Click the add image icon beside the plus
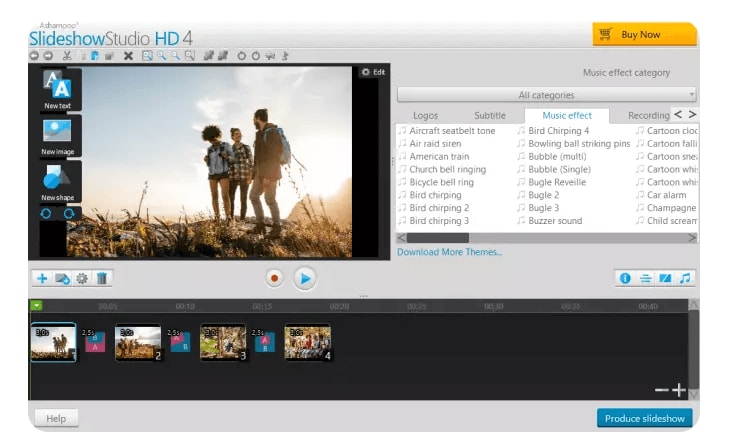Screen dimensions: 732x447 point(63,279)
